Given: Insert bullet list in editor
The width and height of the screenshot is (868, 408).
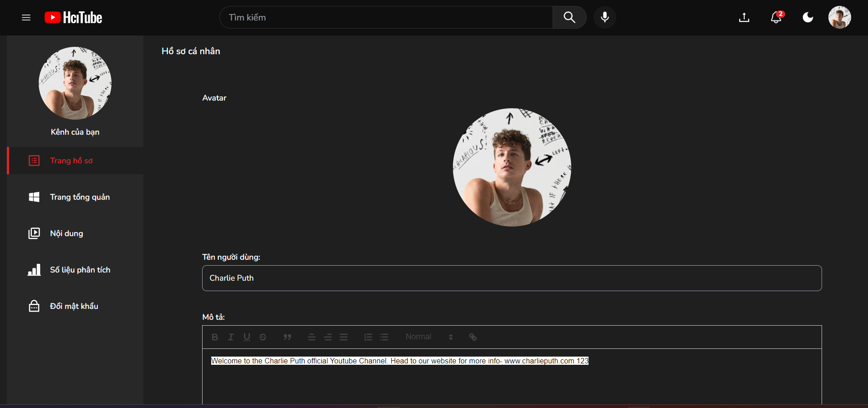Looking at the screenshot, I should pyautogui.click(x=384, y=337).
